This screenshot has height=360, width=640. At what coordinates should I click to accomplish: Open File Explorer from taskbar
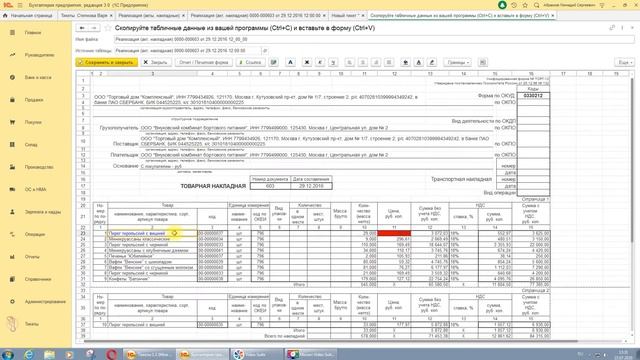[49, 354]
